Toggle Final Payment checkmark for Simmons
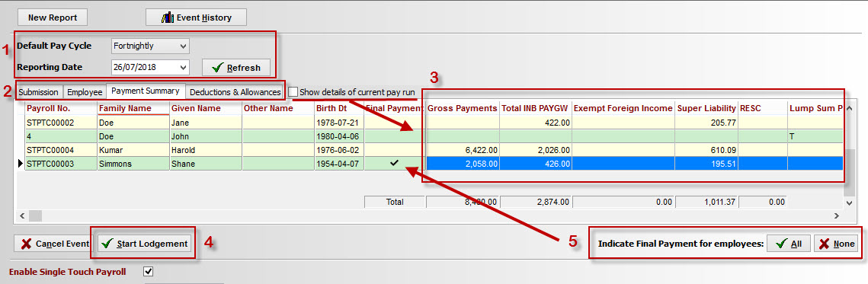Screen dimensions: 868x284 394,163
